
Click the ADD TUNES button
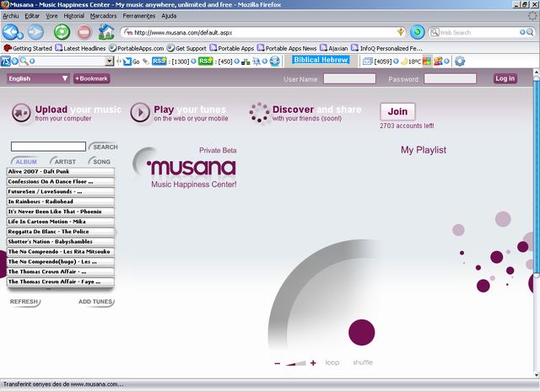tap(96, 302)
